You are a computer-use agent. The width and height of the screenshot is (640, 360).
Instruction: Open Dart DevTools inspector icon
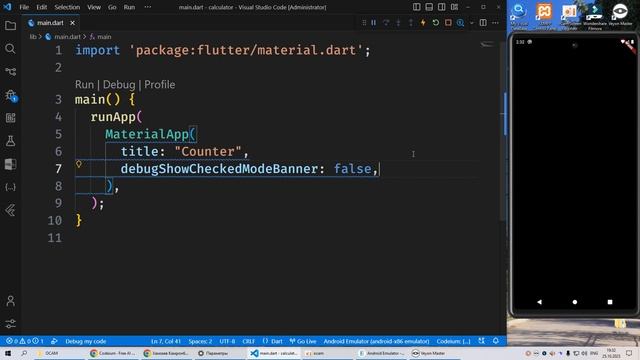pyautogui.click(x=460, y=23)
